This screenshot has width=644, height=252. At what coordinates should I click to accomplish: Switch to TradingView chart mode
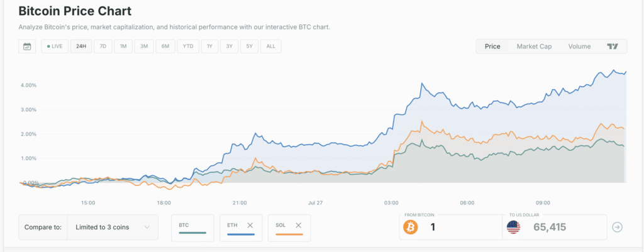tap(613, 47)
